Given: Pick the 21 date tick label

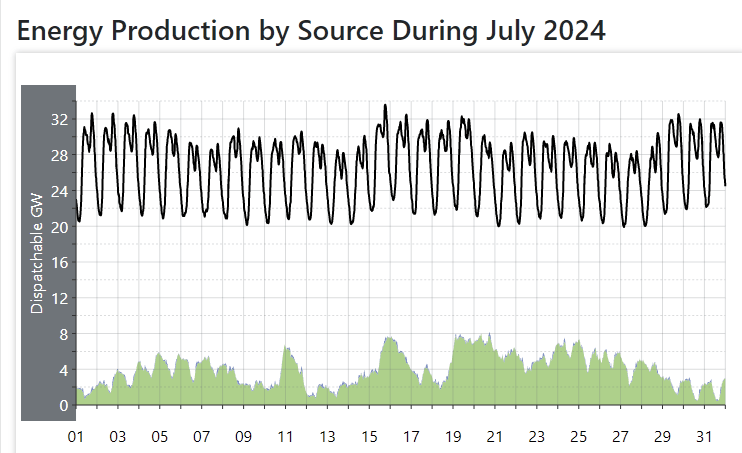Looking at the screenshot, I should [x=494, y=437].
